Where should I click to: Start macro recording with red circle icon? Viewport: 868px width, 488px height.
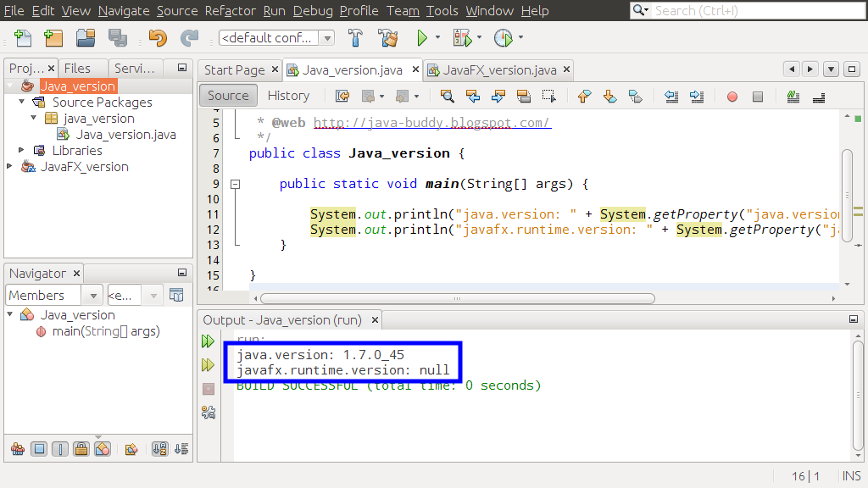click(x=732, y=97)
